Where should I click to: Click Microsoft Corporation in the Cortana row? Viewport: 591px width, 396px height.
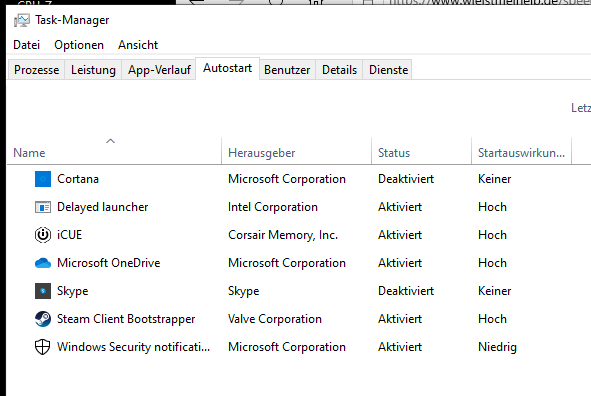coord(287,179)
